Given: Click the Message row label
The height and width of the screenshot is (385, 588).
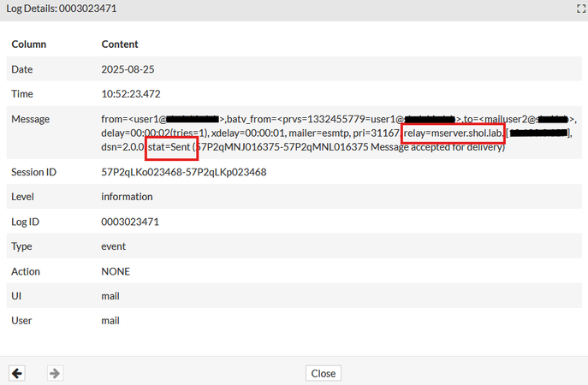Looking at the screenshot, I should [30, 119].
